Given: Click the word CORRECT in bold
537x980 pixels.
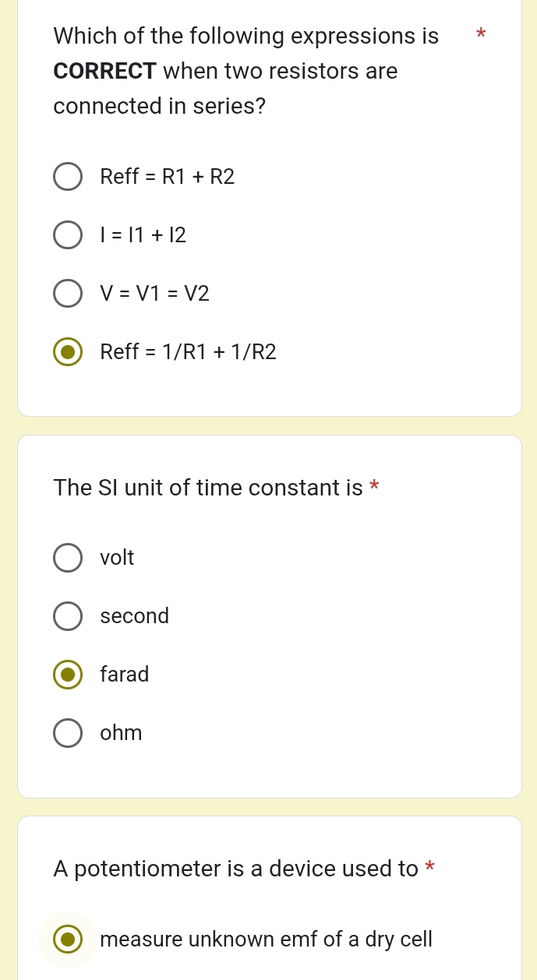Looking at the screenshot, I should [x=104, y=71].
